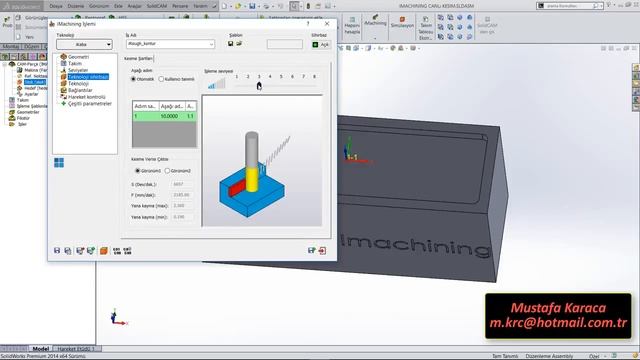Image resolution: width=640 pixels, height=360 pixels.
Task: Open the Montaj ribbon tab
Action: click(x=11, y=47)
